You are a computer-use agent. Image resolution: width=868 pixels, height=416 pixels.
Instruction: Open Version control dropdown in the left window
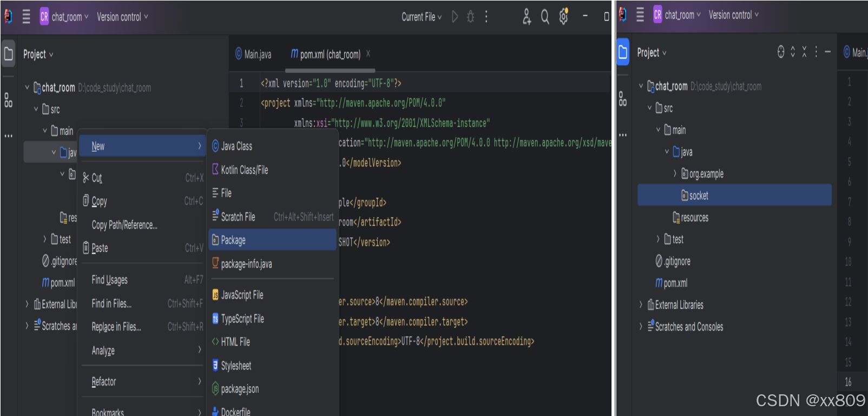click(122, 17)
